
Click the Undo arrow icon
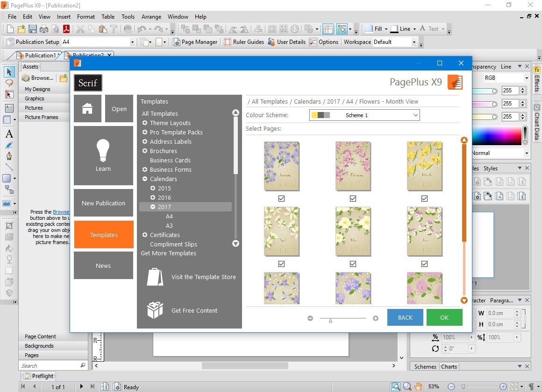pyautogui.click(x=142, y=29)
